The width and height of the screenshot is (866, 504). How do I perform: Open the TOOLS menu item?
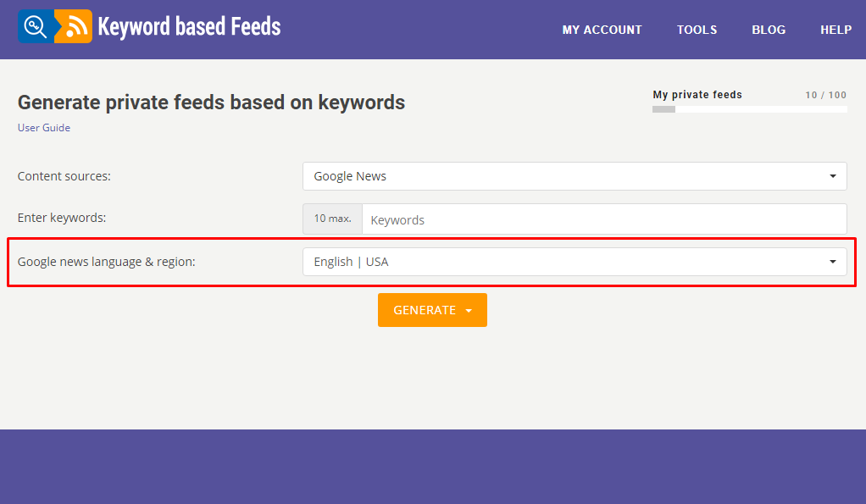click(697, 30)
